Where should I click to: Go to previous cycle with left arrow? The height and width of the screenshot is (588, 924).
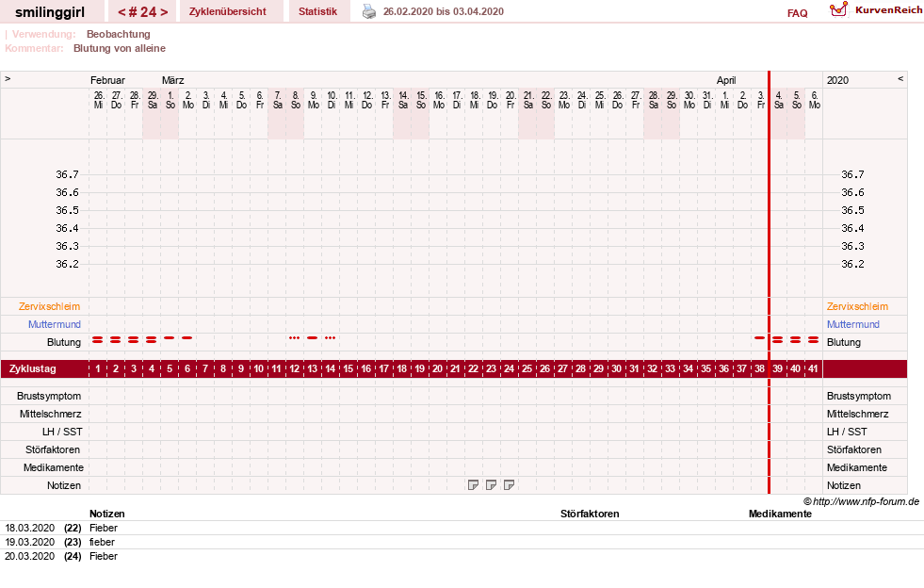pyautogui.click(x=122, y=12)
